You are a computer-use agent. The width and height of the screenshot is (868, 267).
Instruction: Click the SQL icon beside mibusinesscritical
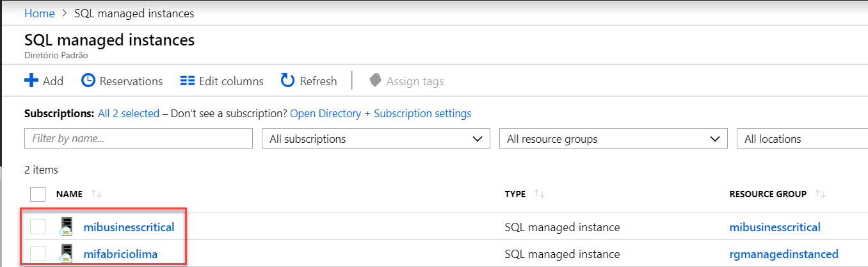pyautogui.click(x=64, y=227)
